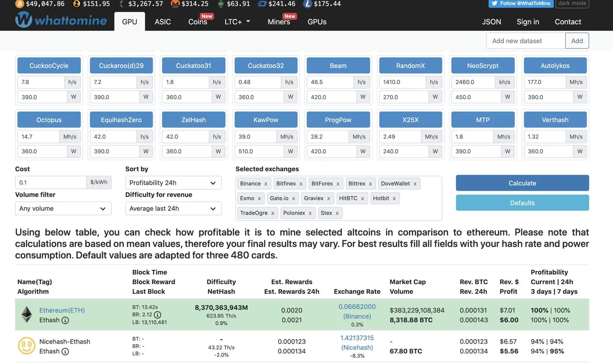The width and height of the screenshot is (613, 364).
Task: Remove TradeOgre exchange tag
Action: coord(273,213)
